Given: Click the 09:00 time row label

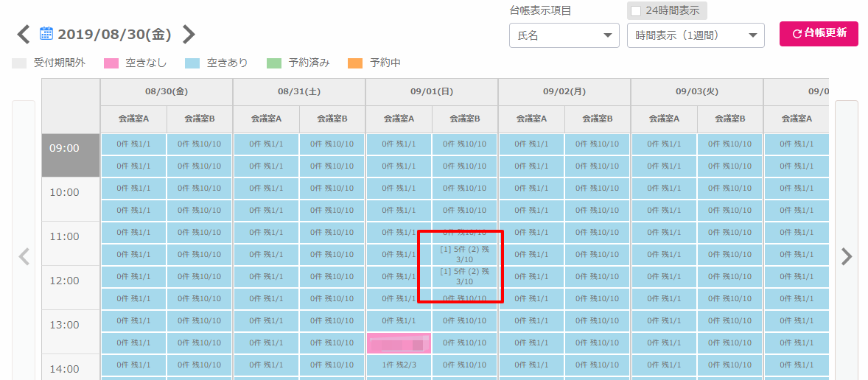Looking at the screenshot, I should click(64, 148).
